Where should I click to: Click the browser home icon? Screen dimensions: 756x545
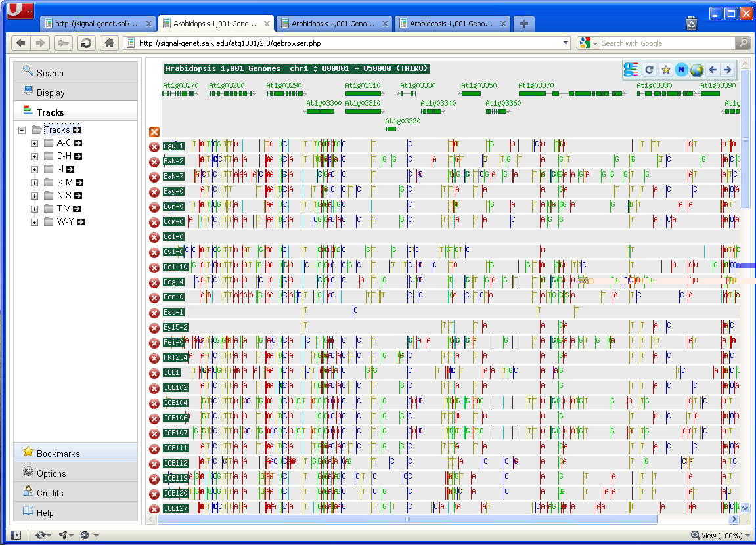click(x=109, y=43)
